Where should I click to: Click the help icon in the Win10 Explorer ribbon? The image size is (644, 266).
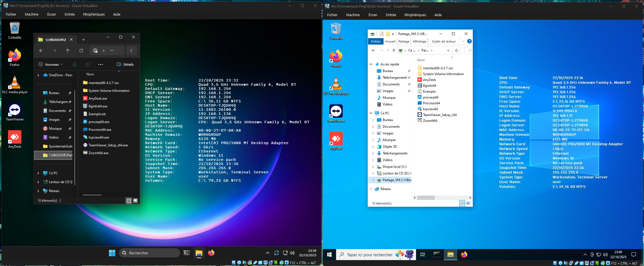coord(469,41)
